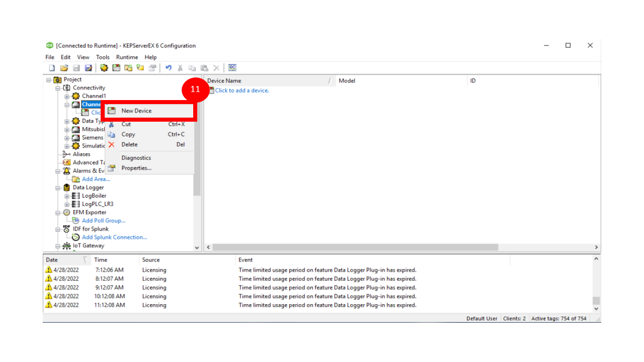Collapse the Connectivity node
Viewport: 644px width, 362px height.
click(58, 88)
